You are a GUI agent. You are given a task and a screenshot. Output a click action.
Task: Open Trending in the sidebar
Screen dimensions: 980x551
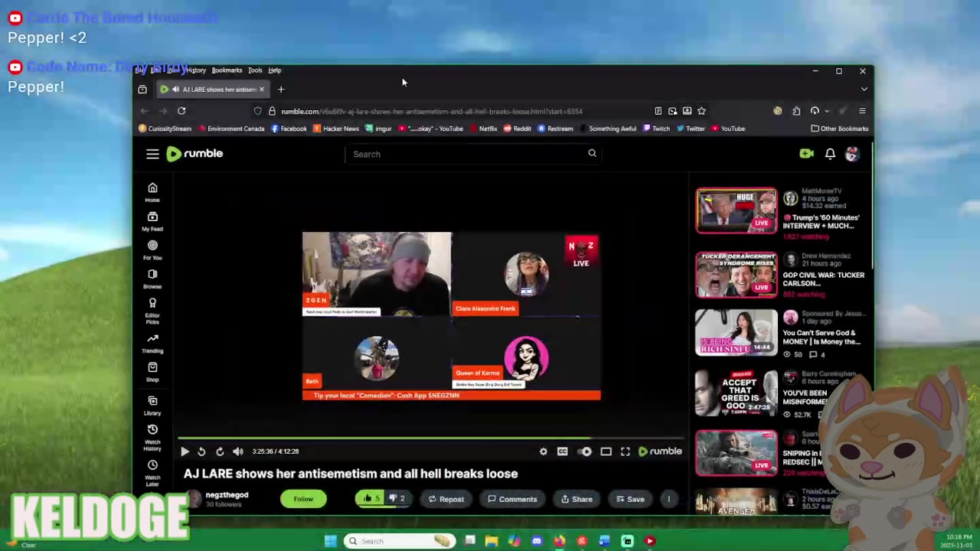(x=152, y=343)
